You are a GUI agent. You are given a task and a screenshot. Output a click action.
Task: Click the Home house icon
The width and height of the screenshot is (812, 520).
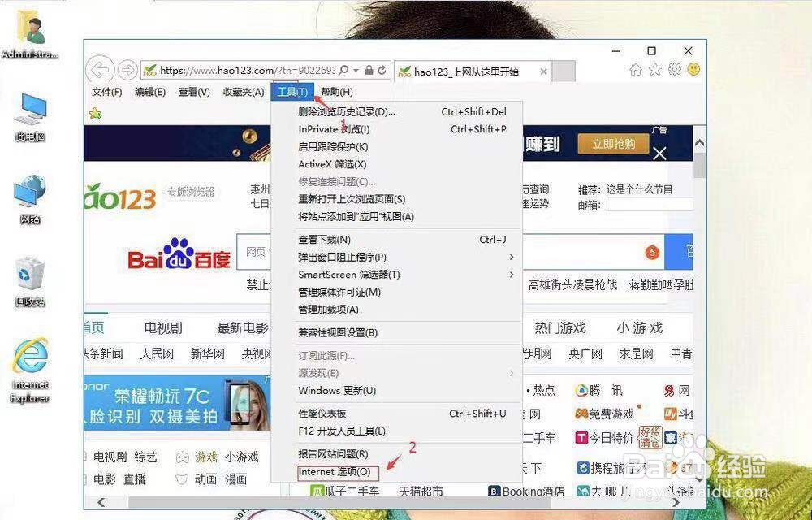point(636,69)
